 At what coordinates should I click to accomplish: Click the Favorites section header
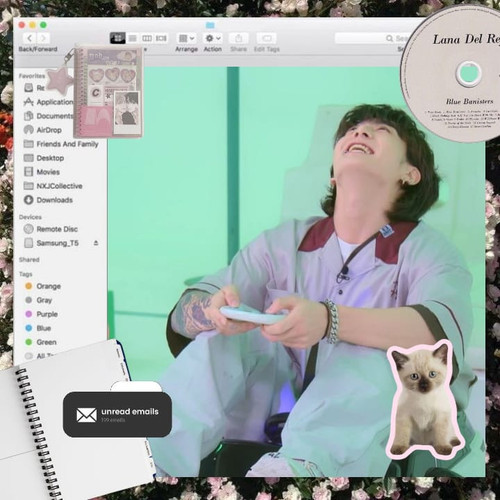pos(32,76)
